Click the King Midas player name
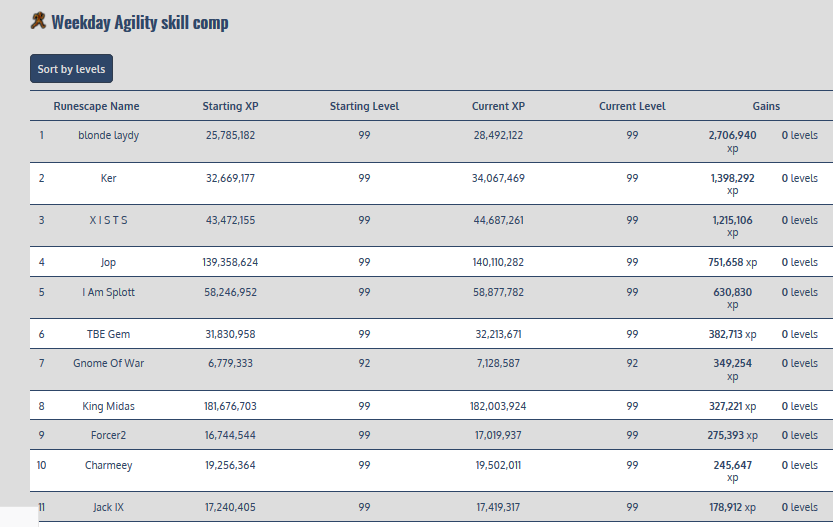833x527 pixels. pyautogui.click(x=108, y=406)
